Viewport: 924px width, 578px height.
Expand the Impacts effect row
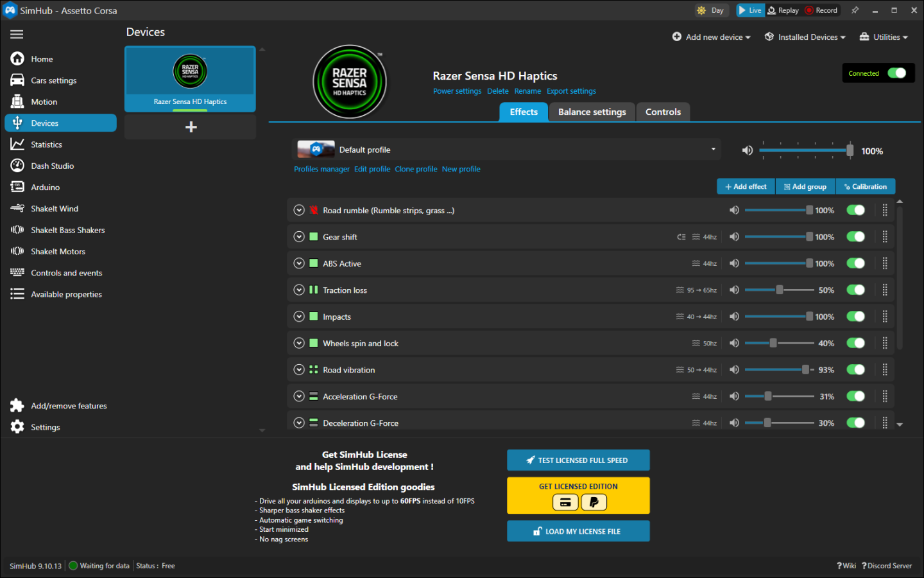299,317
